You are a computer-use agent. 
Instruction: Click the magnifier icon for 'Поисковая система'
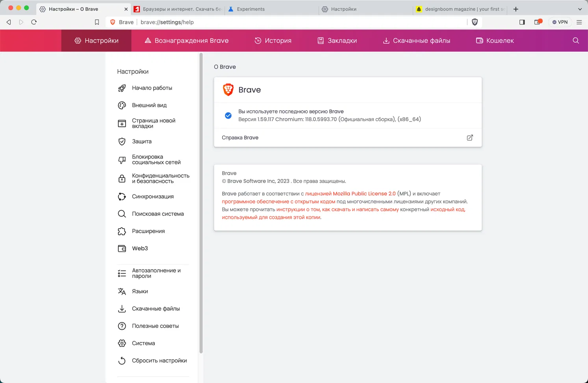[x=122, y=214]
